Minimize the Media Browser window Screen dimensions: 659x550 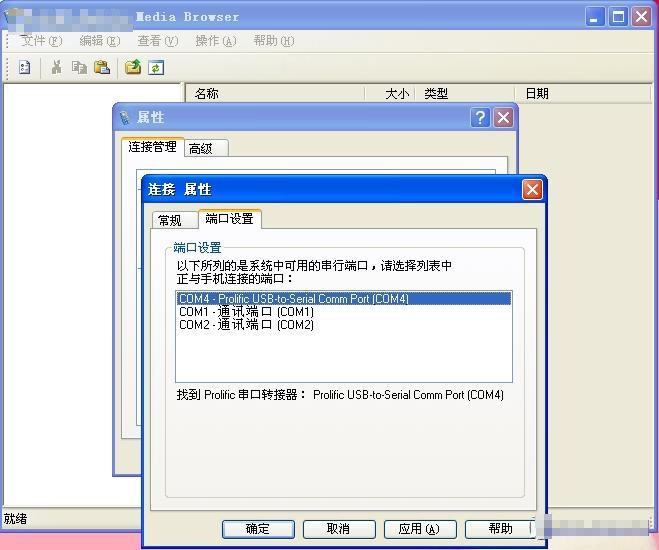[594, 17]
